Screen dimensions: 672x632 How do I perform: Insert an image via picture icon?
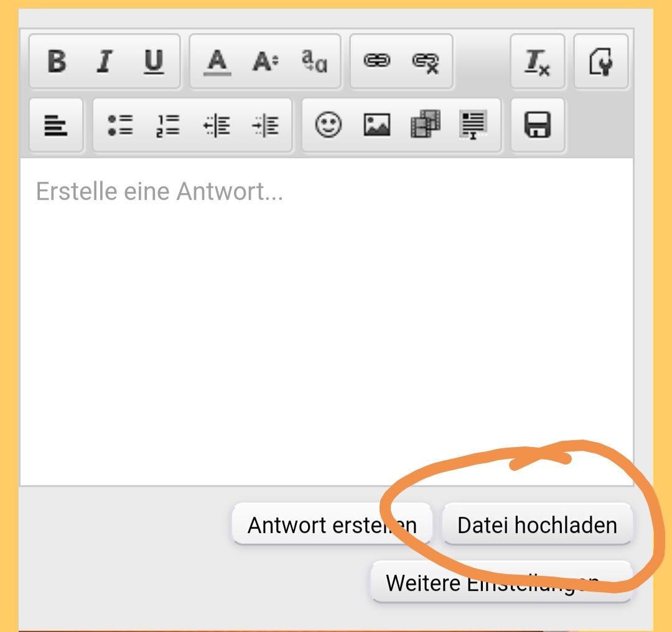click(377, 125)
